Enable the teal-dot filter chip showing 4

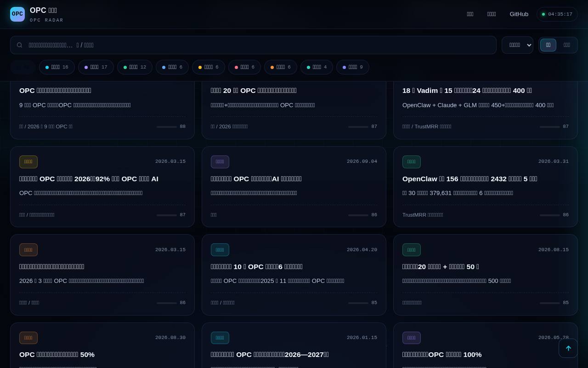click(317, 67)
